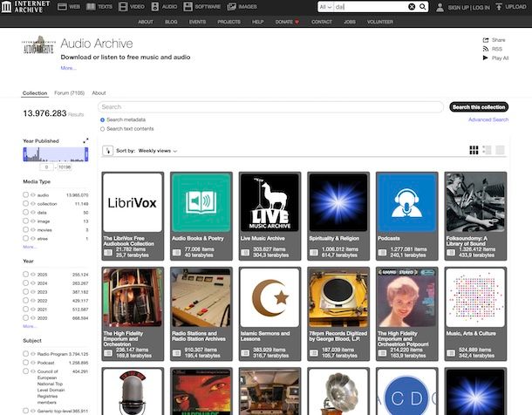Open the Images section icon
This screenshot has height=415, width=532.
[231, 6]
